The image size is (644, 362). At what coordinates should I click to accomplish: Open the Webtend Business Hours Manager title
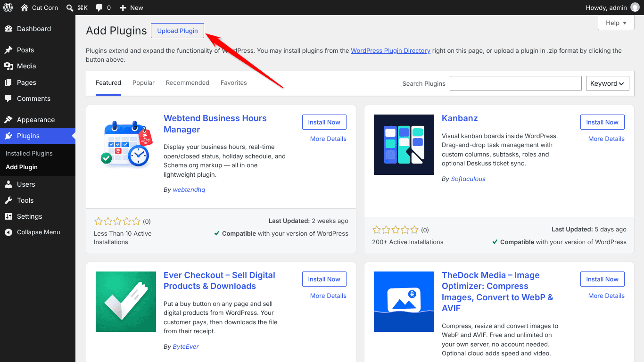215,124
